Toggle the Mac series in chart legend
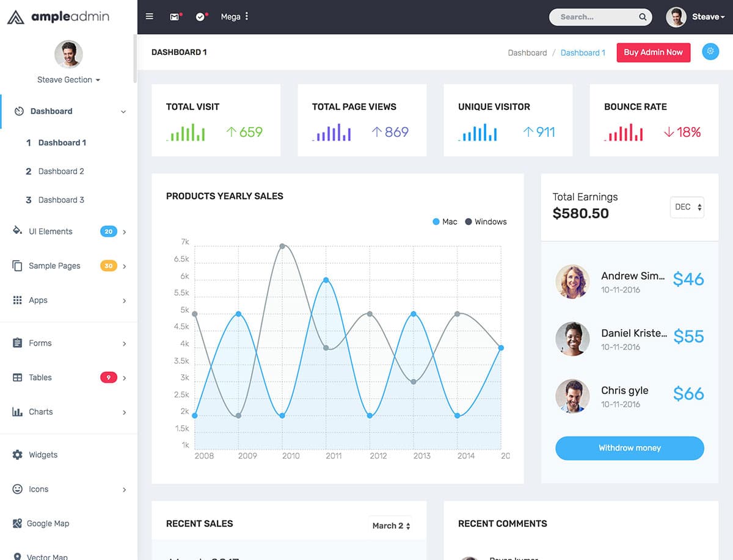Image resolution: width=733 pixels, height=560 pixels. click(x=445, y=222)
